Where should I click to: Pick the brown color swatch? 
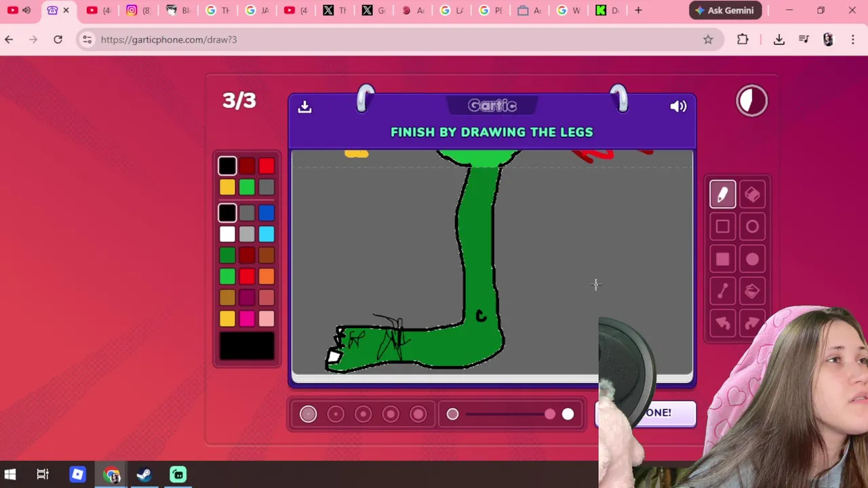coord(267,256)
